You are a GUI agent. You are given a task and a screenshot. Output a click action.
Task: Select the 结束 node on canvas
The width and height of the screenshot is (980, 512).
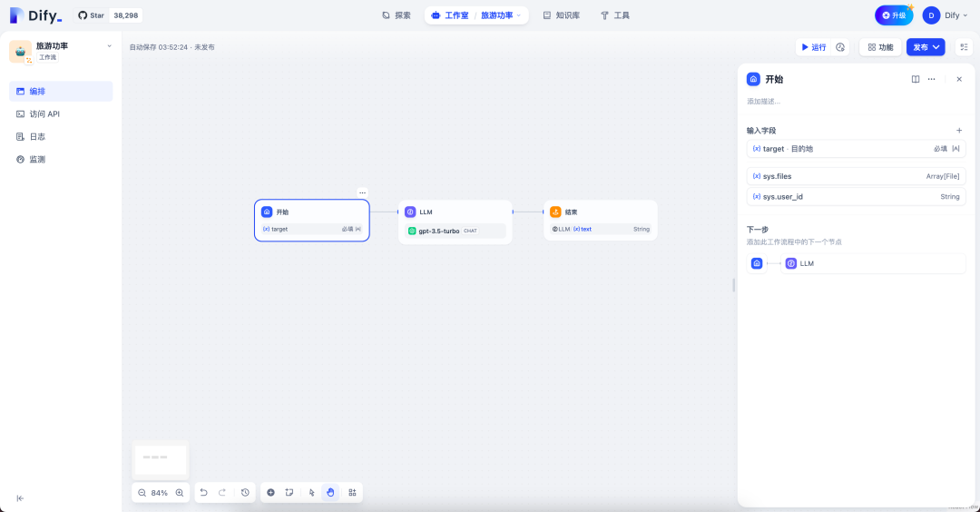pos(601,220)
